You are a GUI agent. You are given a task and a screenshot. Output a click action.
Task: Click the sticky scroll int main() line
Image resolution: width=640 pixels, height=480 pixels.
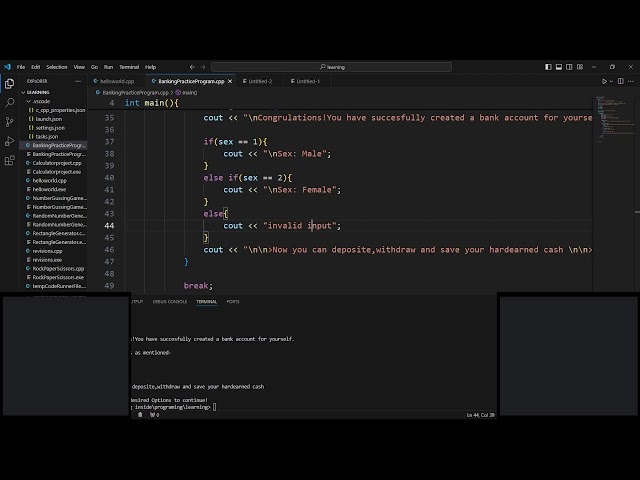coord(151,103)
